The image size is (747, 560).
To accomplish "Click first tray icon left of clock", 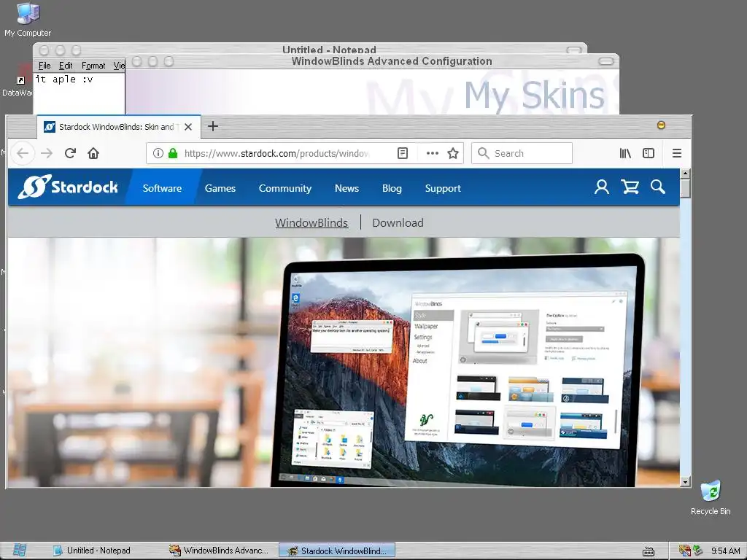I will [x=698, y=551].
